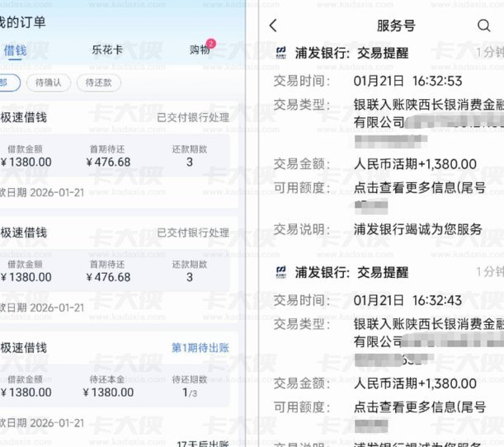
Task: Tap the second 已交付银行处理 status
Action: pyautogui.click(x=193, y=233)
